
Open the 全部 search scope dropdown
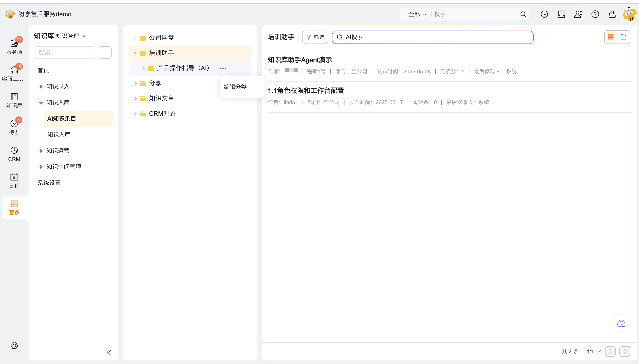click(x=417, y=14)
